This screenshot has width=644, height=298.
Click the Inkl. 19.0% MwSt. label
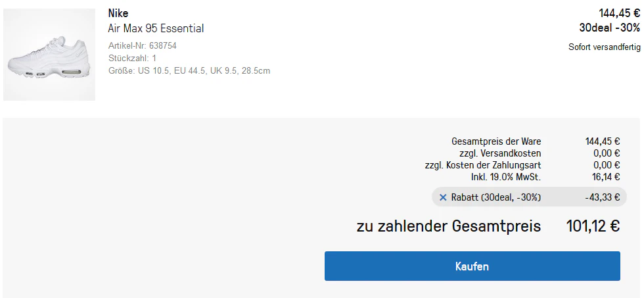click(506, 177)
